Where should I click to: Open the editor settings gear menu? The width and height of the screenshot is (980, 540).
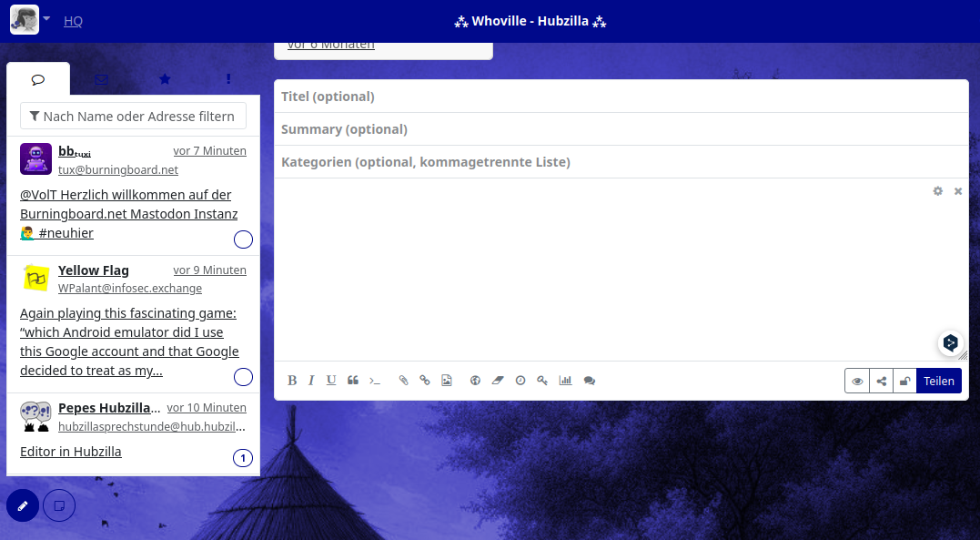(937, 191)
